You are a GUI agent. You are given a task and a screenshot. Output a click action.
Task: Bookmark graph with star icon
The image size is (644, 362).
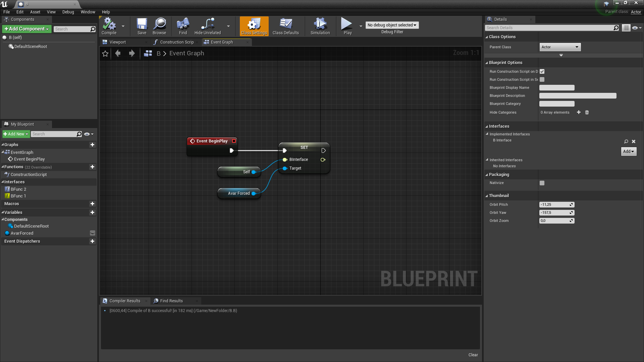[105, 54]
